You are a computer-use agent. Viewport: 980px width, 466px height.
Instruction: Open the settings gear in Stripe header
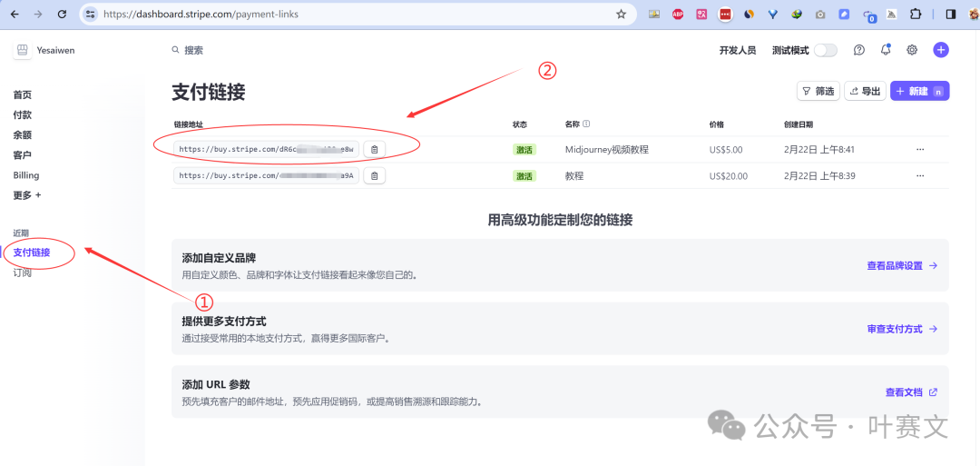912,51
